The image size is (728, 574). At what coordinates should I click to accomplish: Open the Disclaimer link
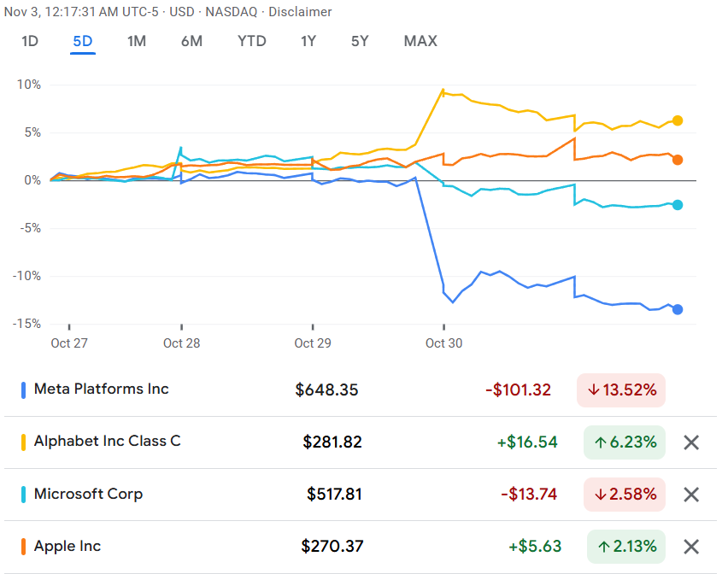300,12
